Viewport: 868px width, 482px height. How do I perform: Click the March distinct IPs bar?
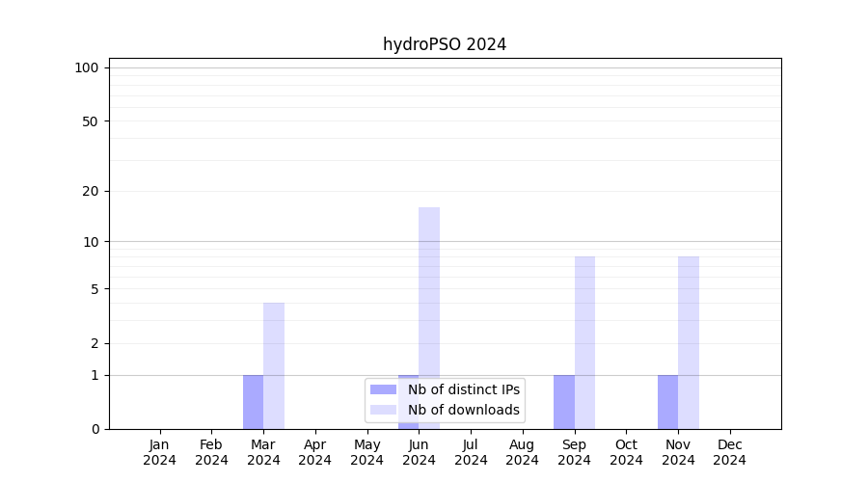[253, 402]
